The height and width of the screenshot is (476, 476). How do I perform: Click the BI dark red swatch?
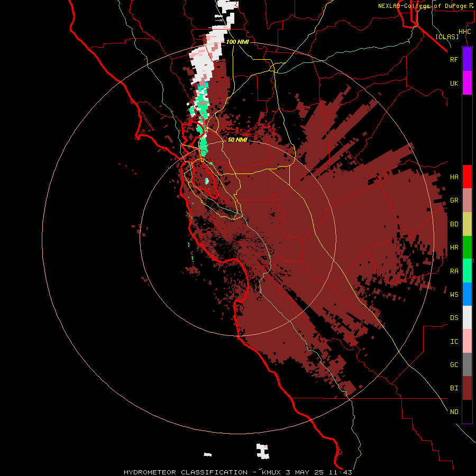pyautogui.click(x=467, y=388)
